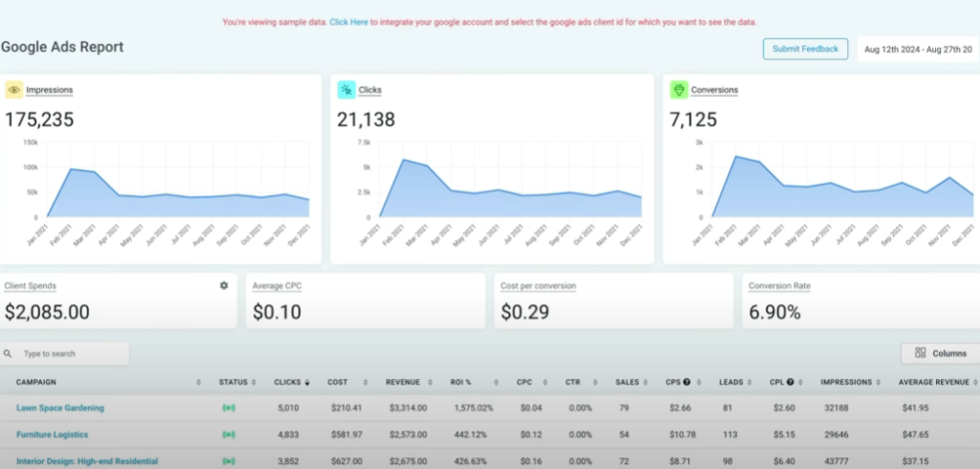Click the $2,085.00 spend value
This screenshot has width=980, height=469.
pos(47,312)
